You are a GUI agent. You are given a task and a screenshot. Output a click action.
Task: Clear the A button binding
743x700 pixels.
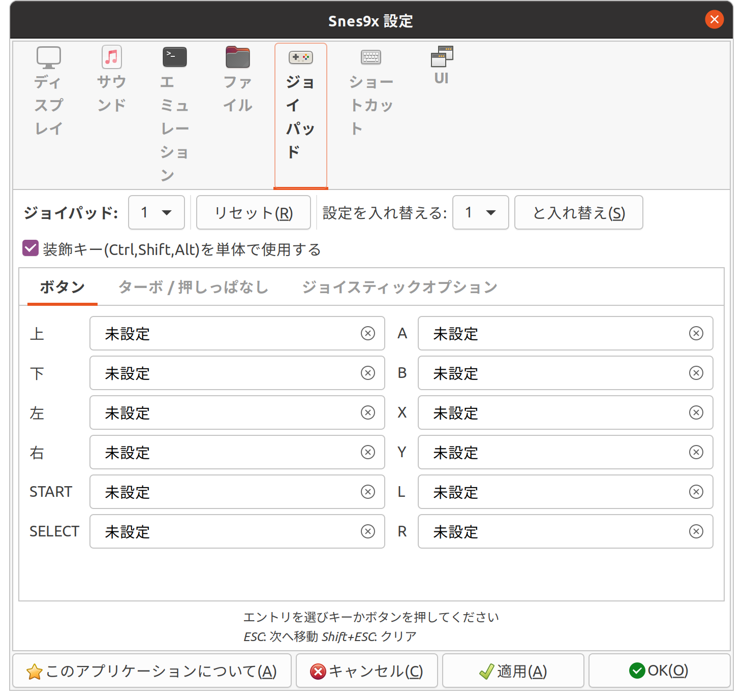(696, 333)
